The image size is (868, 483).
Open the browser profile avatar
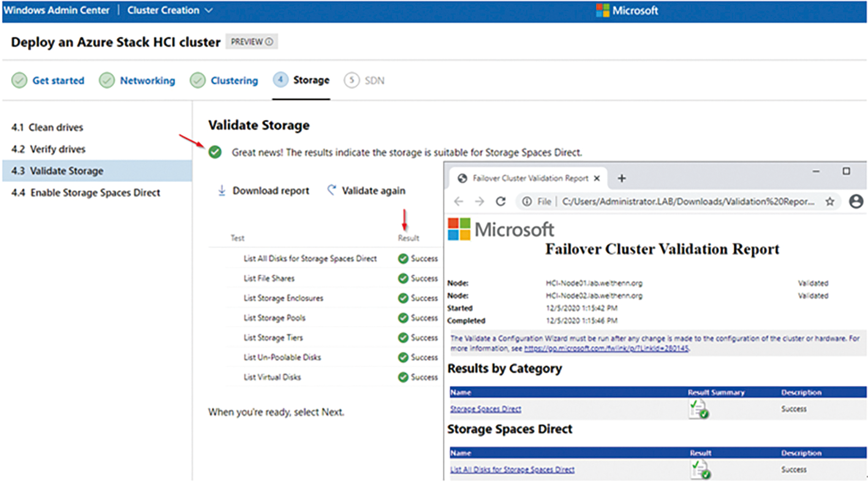coord(856,202)
